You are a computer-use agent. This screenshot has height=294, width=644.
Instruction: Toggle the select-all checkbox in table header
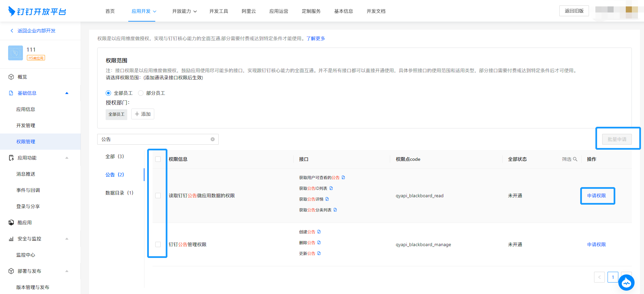[x=158, y=159]
